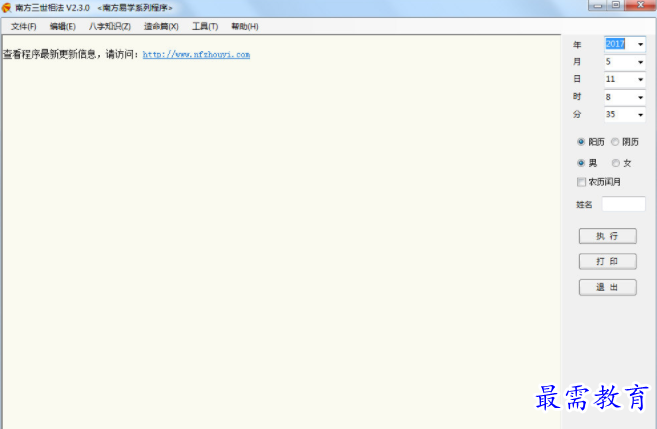Open the 工具(T) menu

[205, 26]
